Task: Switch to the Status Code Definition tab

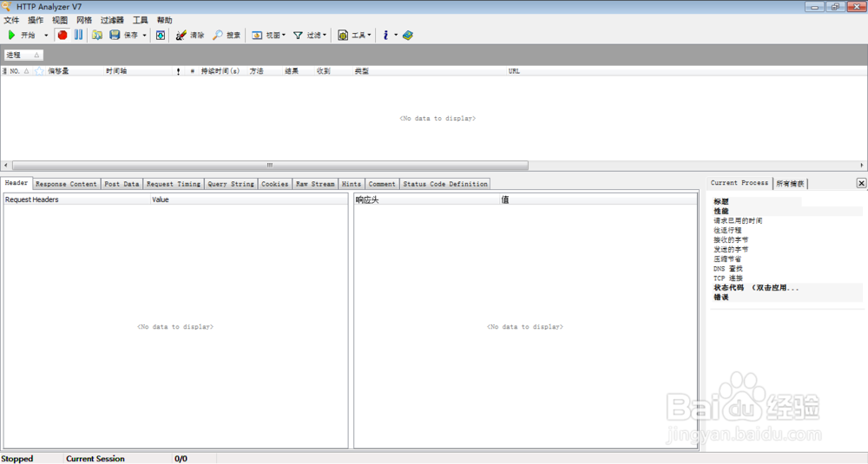Action: point(445,184)
